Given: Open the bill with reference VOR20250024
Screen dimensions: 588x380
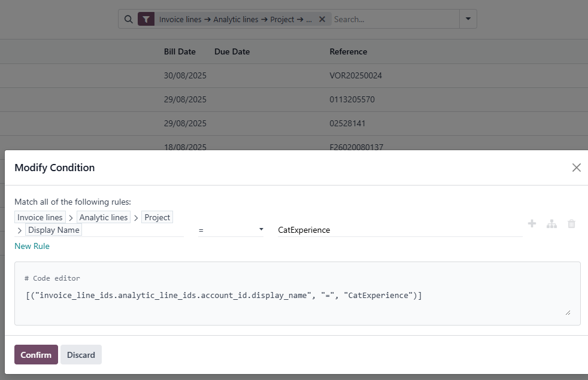Looking at the screenshot, I should pos(356,76).
